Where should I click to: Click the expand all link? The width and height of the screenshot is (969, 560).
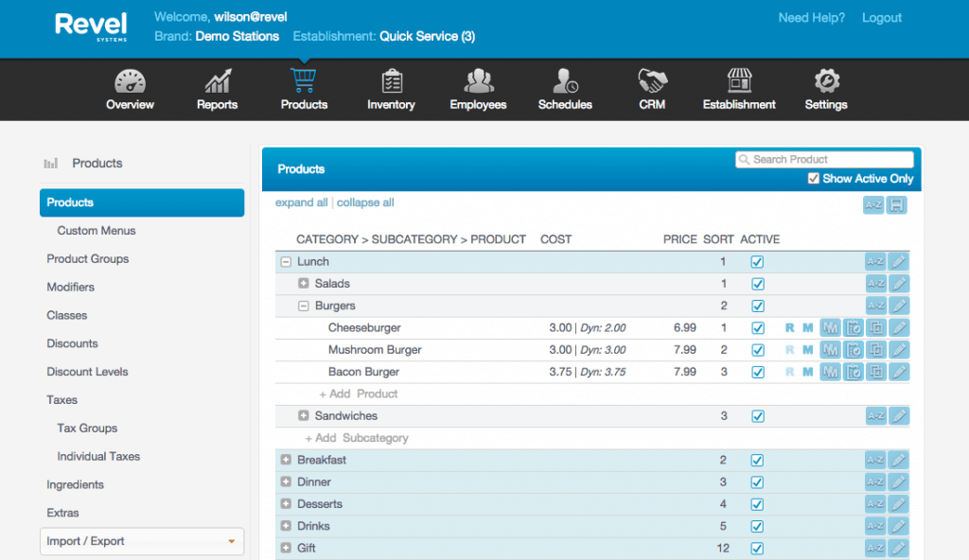301,202
